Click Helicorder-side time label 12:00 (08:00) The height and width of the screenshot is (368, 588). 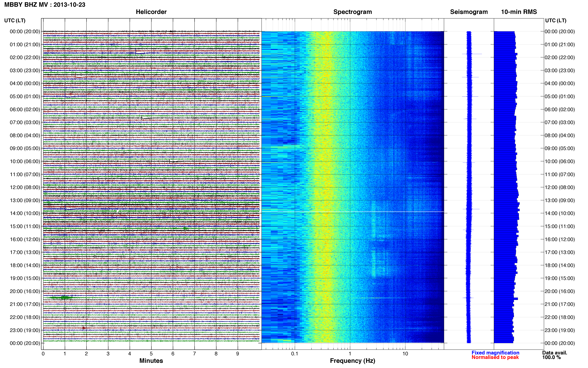click(25, 187)
